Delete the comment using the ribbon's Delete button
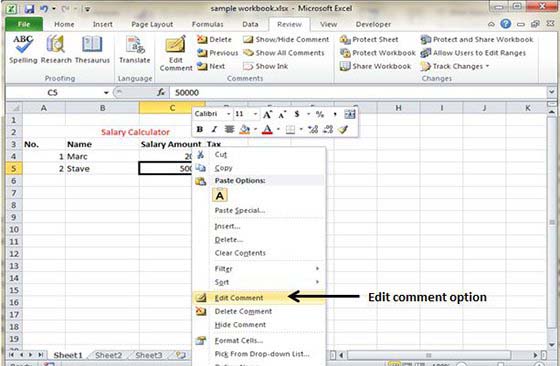The width and height of the screenshot is (560, 366). [215, 40]
